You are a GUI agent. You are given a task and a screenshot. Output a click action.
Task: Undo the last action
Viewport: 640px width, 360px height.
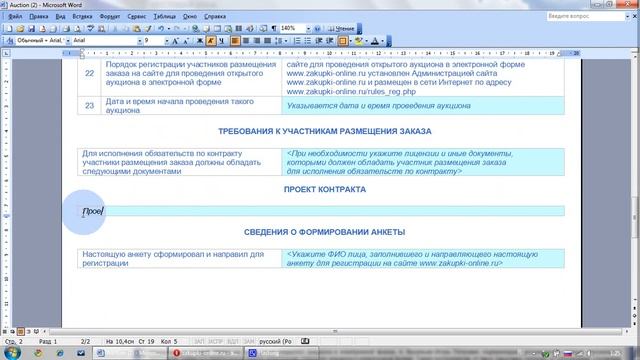(161, 29)
